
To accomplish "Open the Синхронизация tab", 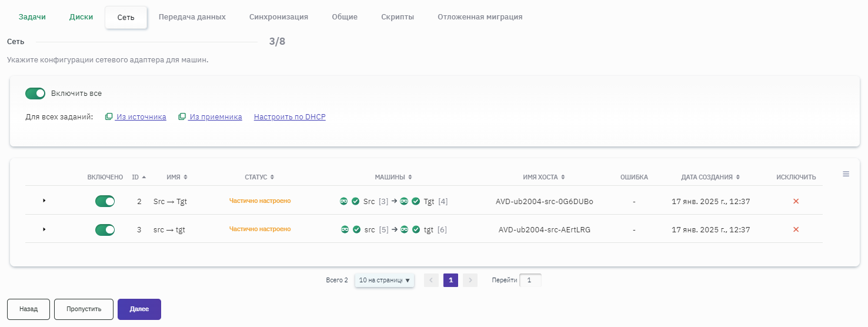I will [278, 17].
